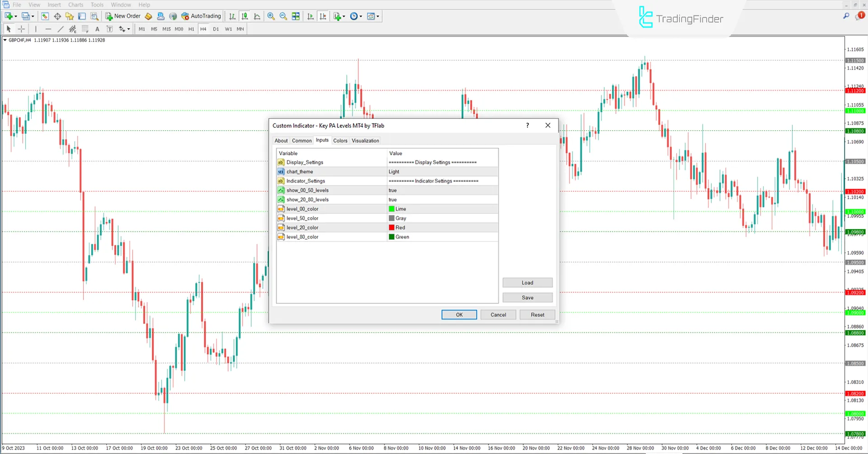
Task: Change show_20_80_levels value
Action: tap(442, 199)
